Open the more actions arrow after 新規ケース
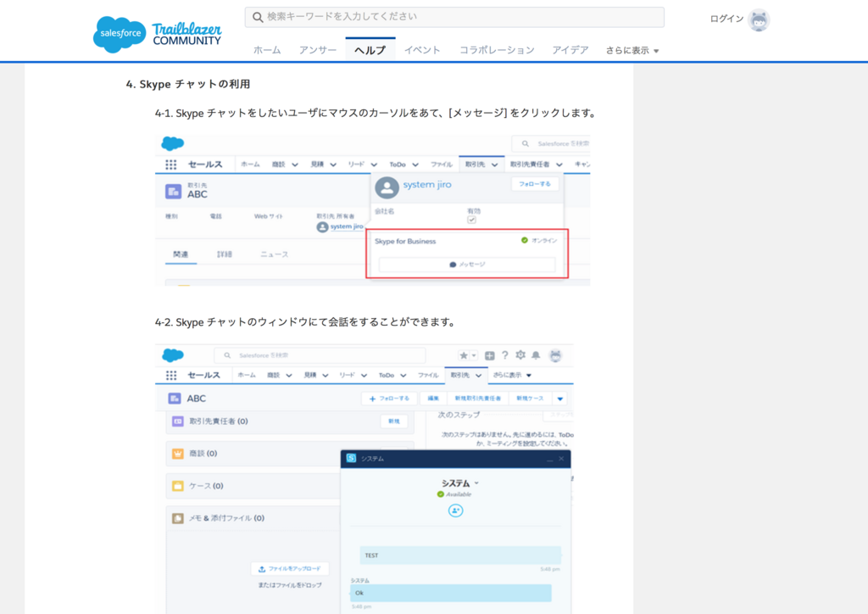Image resolution: width=868 pixels, height=614 pixels. [560, 399]
